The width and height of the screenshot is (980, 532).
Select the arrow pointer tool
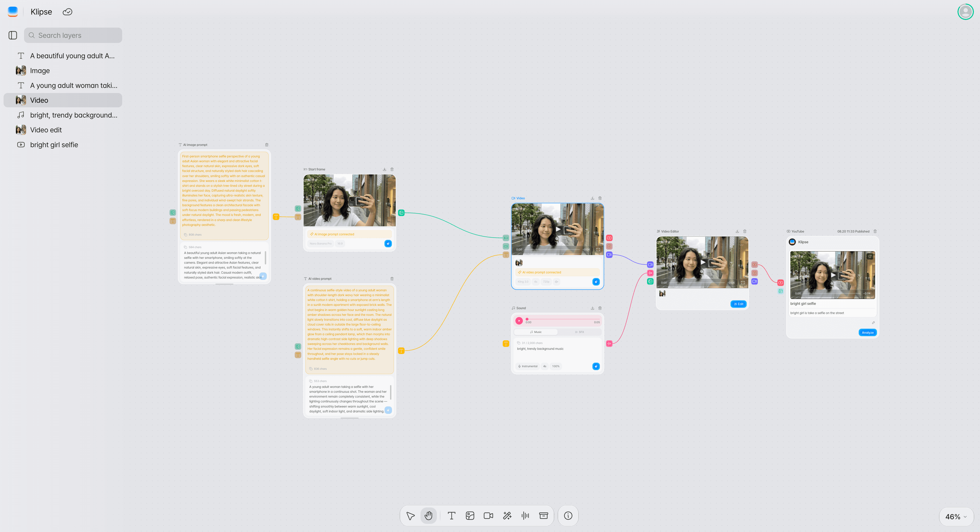pos(410,516)
